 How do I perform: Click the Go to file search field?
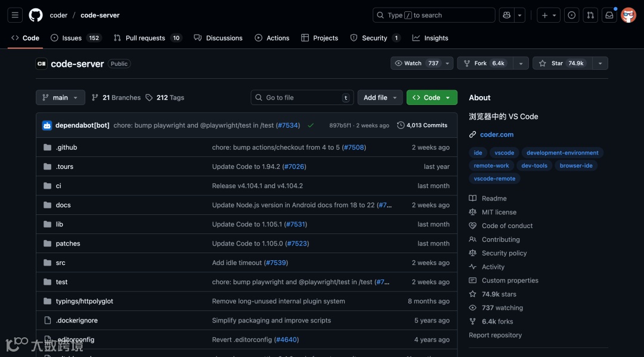pyautogui.click(x=302, y=97)
